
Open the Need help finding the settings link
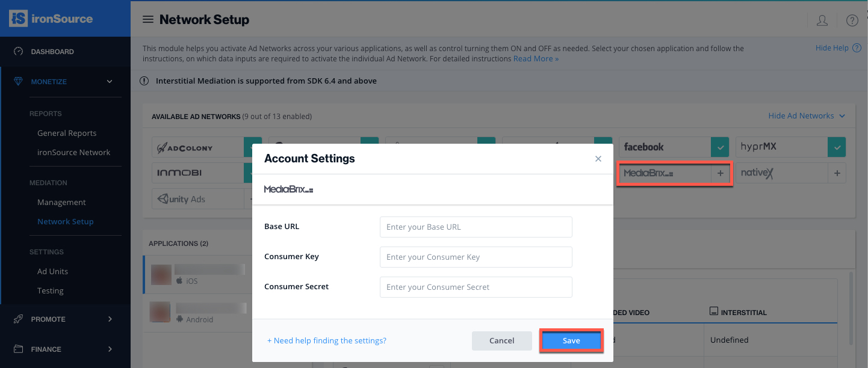(x=326, y=340)
